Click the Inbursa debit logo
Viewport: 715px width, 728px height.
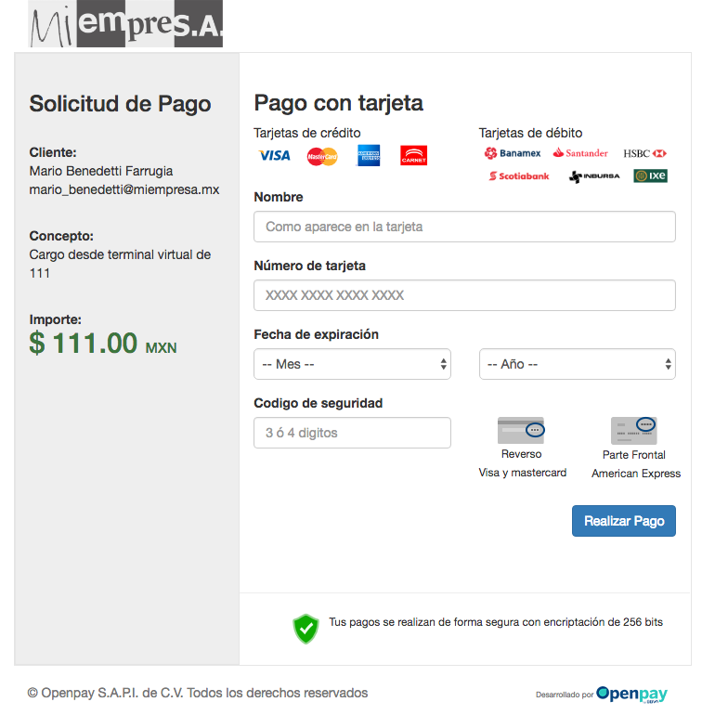pyautogui.click(x=594, y=176)
